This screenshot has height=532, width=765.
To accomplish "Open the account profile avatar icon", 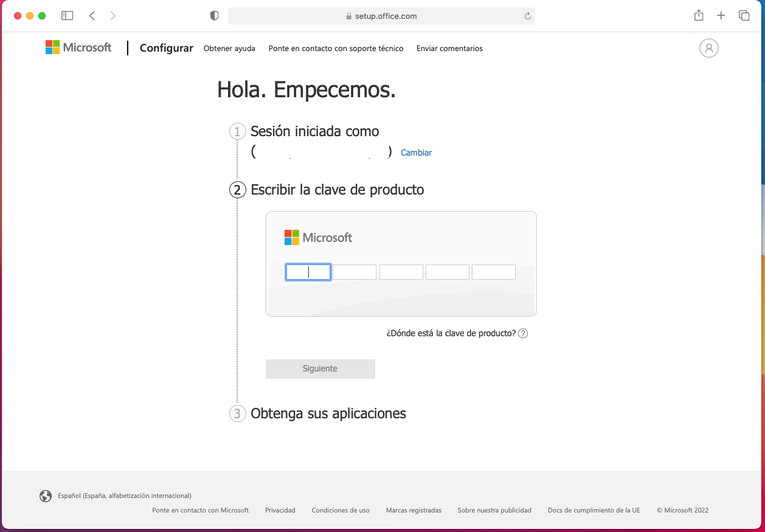I will pos(709,48).
